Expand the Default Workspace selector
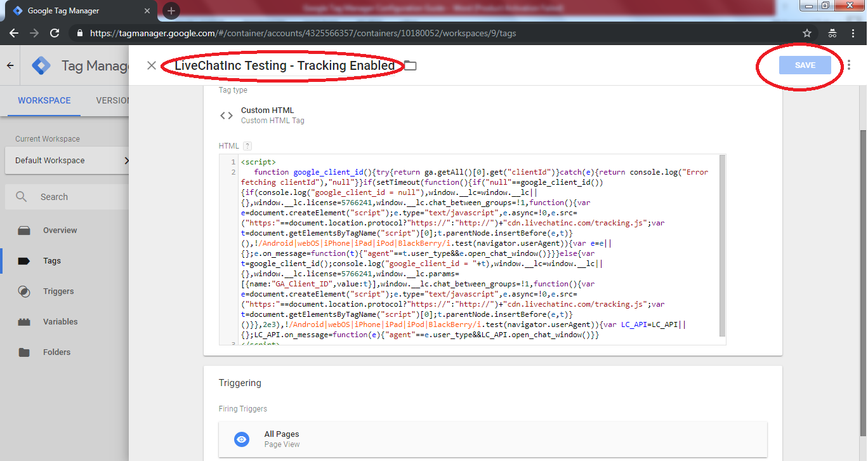The height and width of the screenshot is (461, 868). click(67, 161)
